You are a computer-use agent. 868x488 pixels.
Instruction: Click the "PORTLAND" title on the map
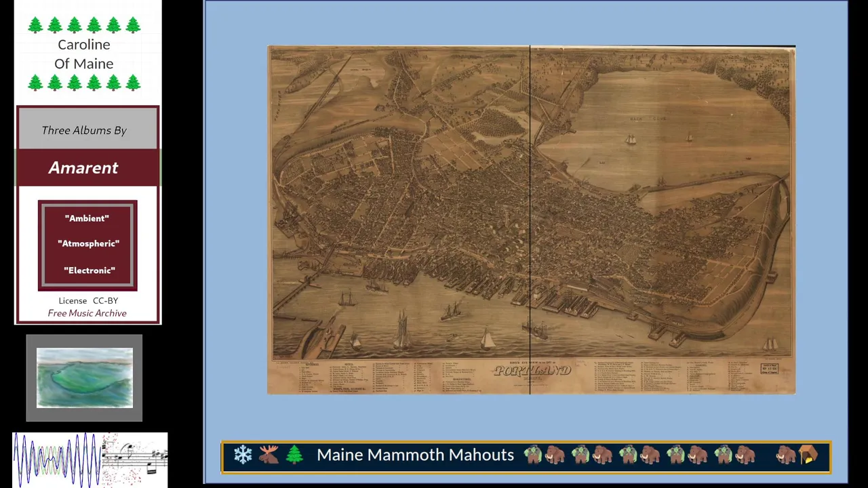coord(532,371)
